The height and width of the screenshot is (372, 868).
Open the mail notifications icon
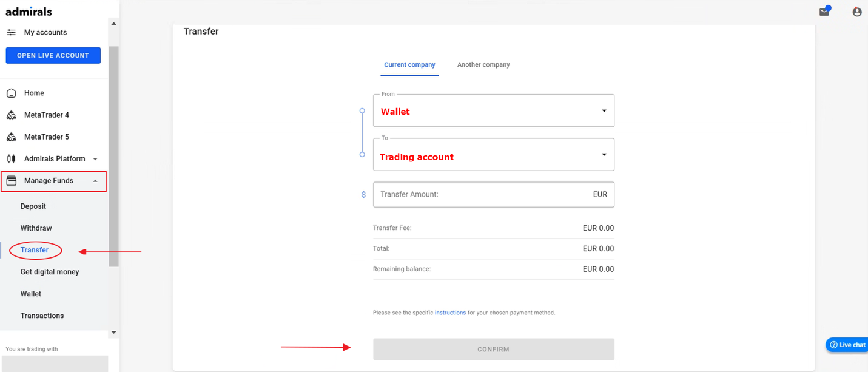coord(824,12)
